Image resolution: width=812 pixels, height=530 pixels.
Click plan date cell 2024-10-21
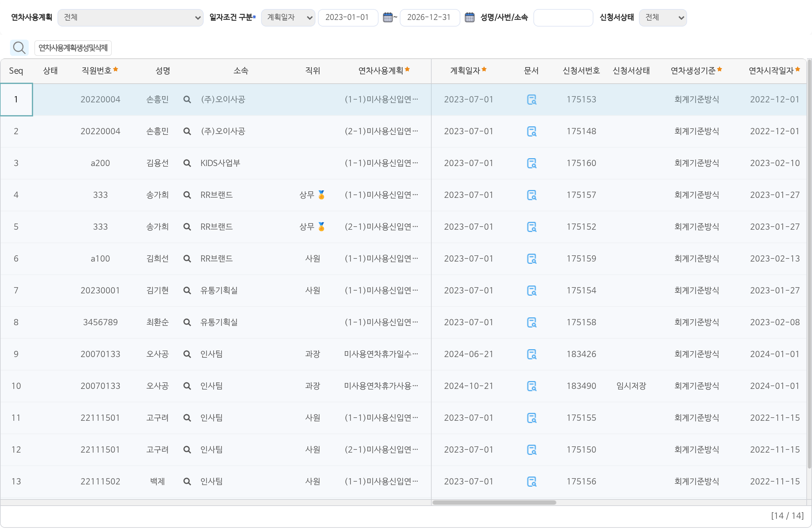468,386
